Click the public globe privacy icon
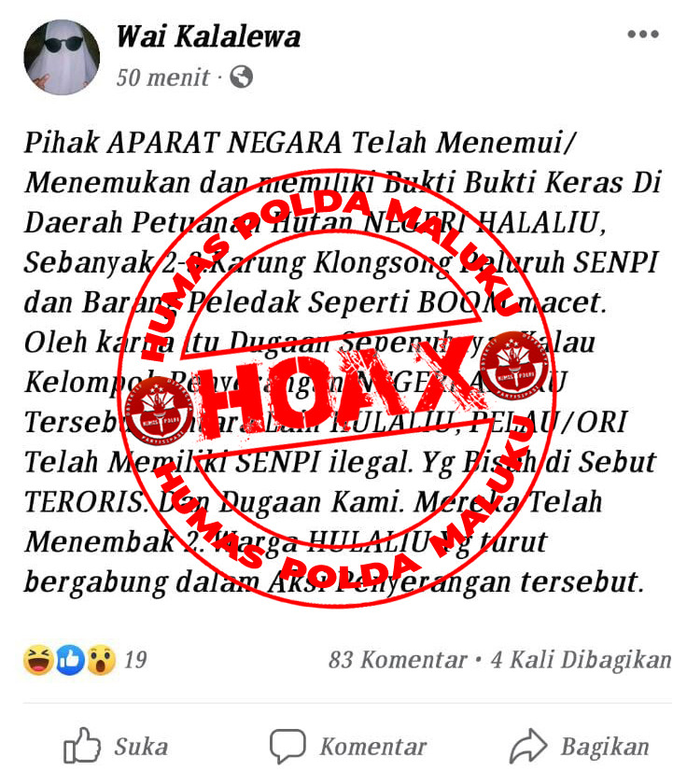Image resolution: width=687 pixels, height=784 pixels. (241, 77)
